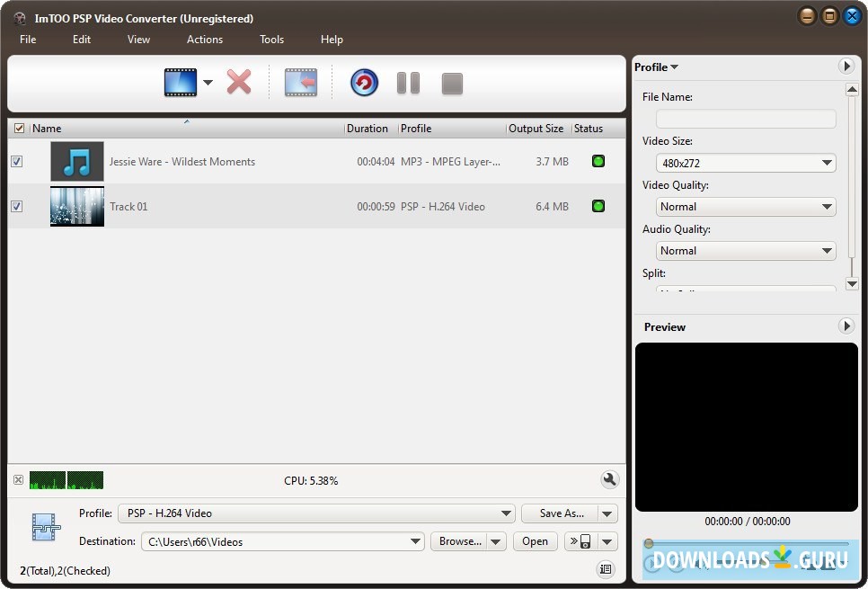Open the device transfer dropdown arrow
868x589 pixels.
coord(607,541)
